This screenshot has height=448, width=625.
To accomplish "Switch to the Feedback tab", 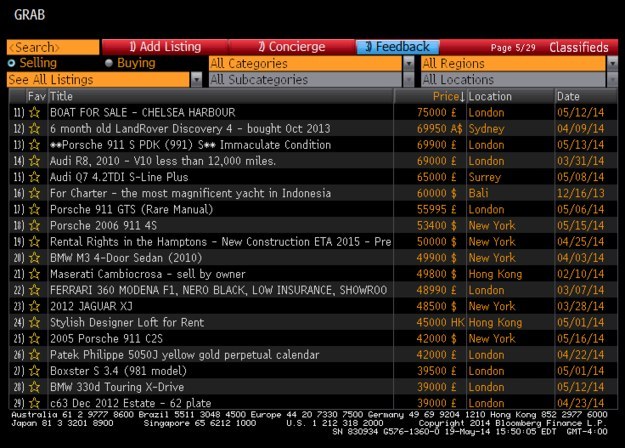I will pyautogui.click(x=397, y=47).
